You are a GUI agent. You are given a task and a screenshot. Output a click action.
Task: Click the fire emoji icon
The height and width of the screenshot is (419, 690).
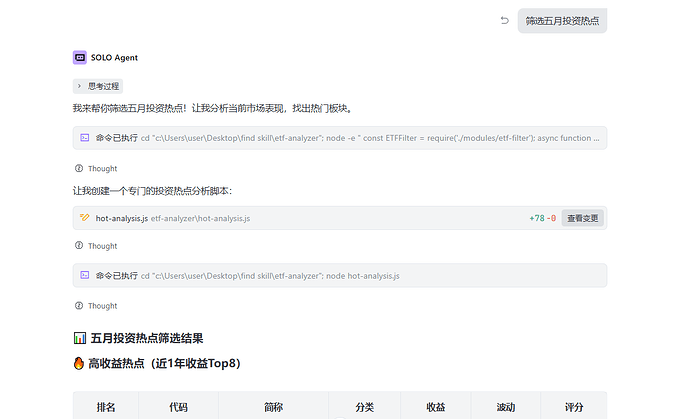click(x=79, y=363)
